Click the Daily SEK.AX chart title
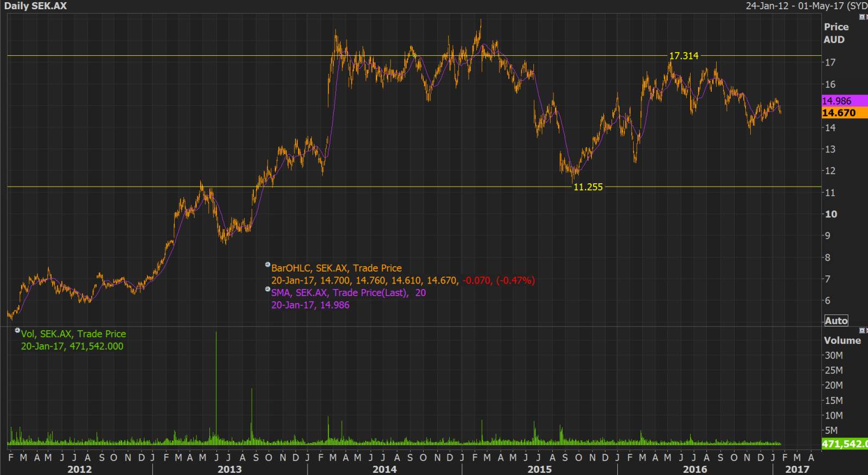 (x=35, y=6)
